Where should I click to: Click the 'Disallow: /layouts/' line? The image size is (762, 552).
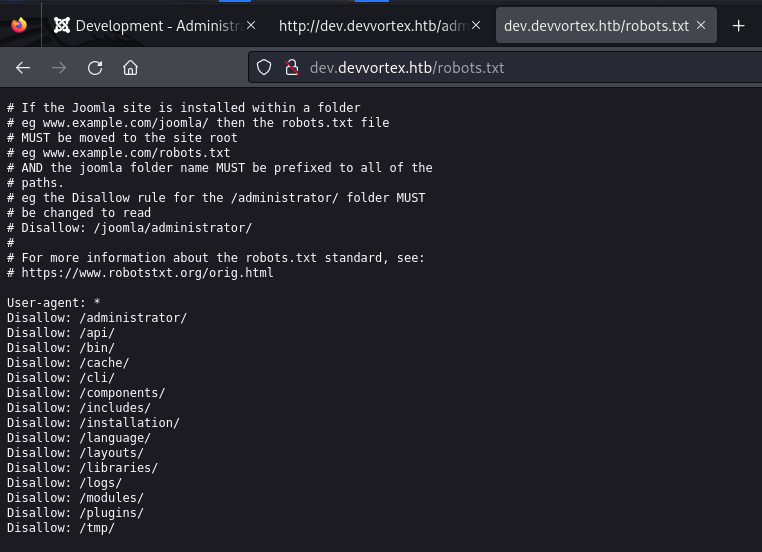(75, 453)
